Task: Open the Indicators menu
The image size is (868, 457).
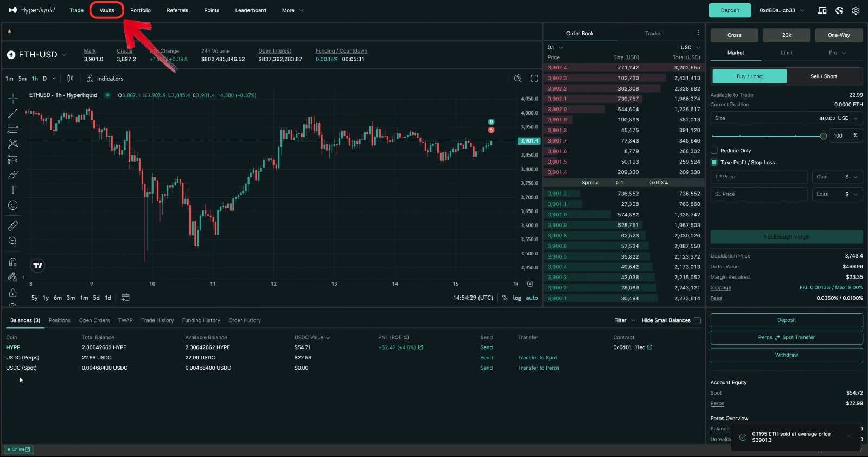Action: 105,79
